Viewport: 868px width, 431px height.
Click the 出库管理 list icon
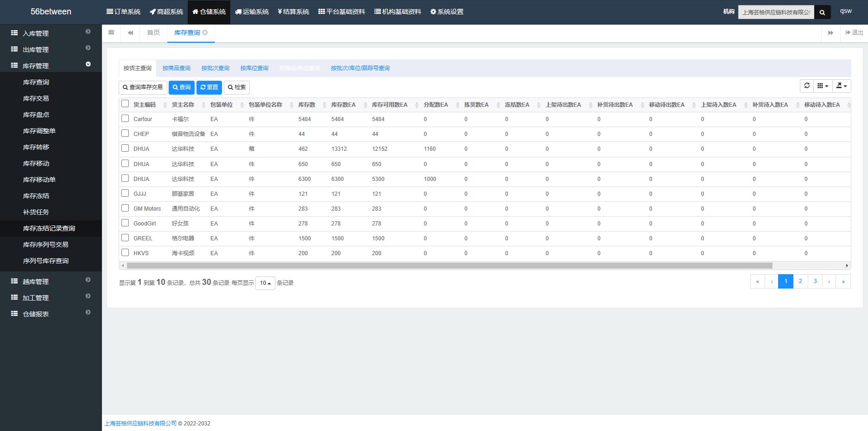tap(14, 49)
